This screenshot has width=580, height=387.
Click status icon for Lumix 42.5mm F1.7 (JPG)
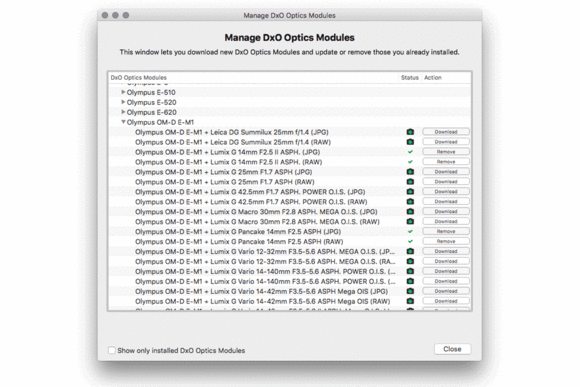point(410,192)
